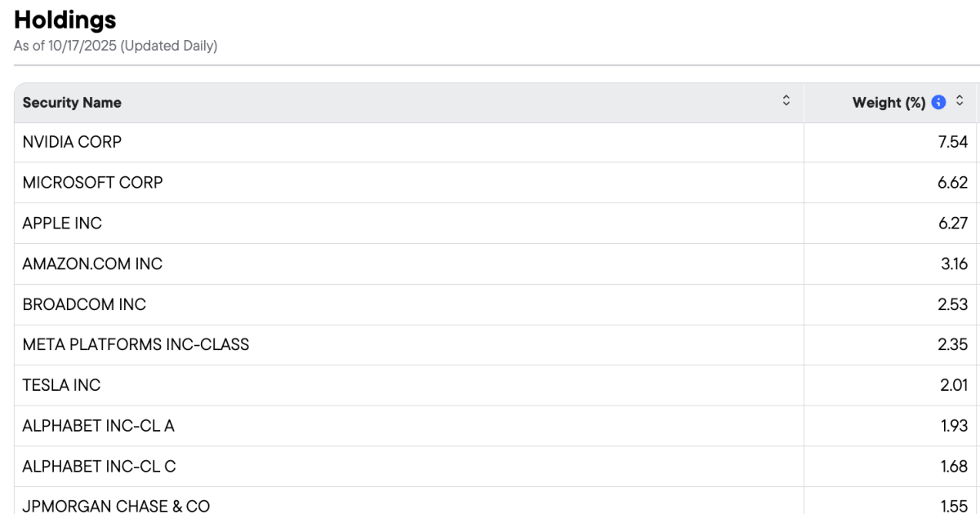Select the ALPHABET INC-CL C row
The width and height of the screenshot is (980, 514).
tap(99, 467)
